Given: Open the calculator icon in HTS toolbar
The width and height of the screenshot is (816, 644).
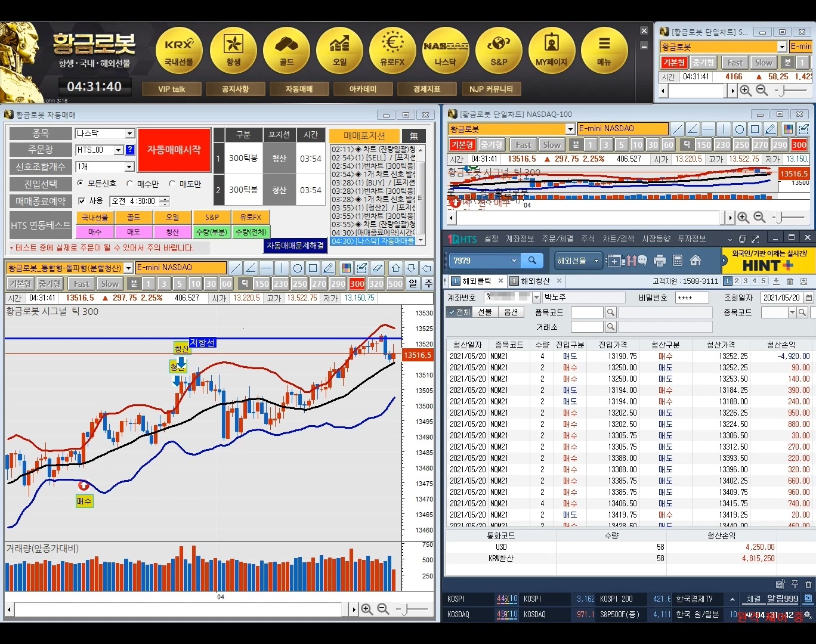Looking at the screenshot, I should (677, 261).
